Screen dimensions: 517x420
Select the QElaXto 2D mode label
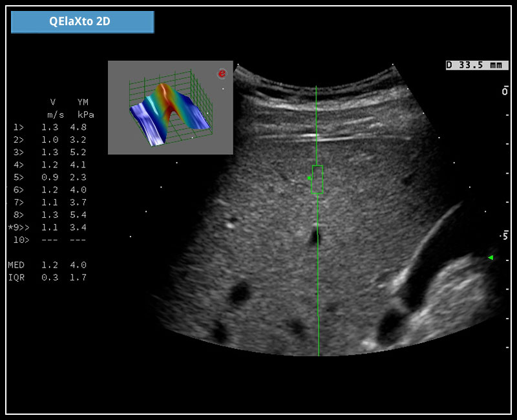[82, 21]
